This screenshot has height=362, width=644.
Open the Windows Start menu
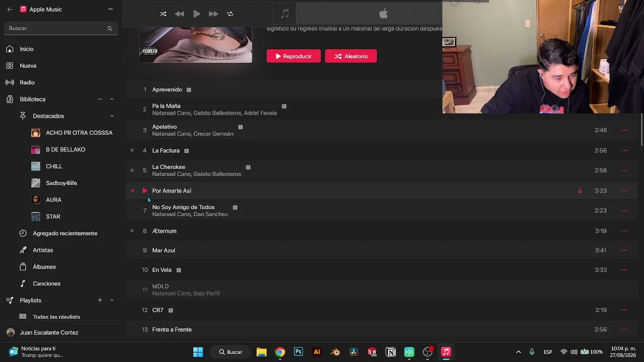198,352
